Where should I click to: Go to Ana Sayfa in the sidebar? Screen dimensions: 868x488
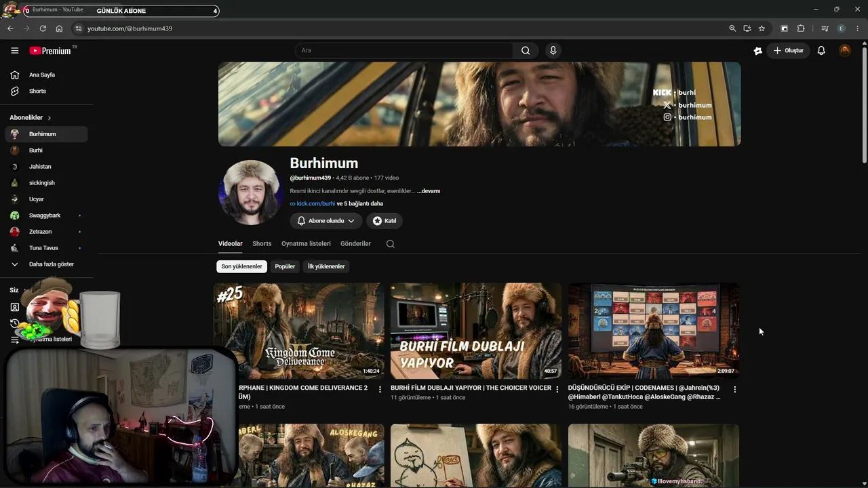coord(46,75)
